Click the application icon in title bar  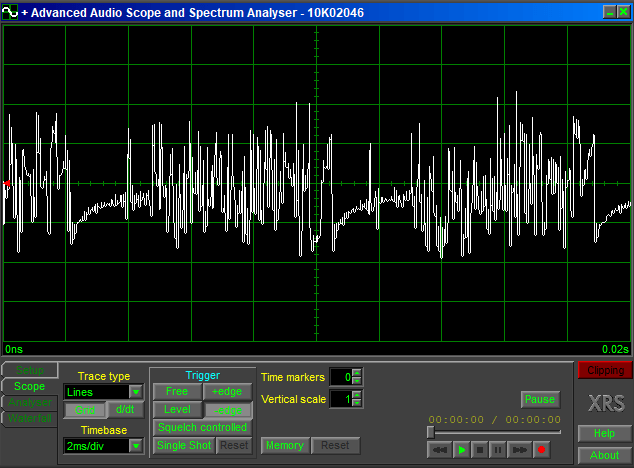coord(10,12)
